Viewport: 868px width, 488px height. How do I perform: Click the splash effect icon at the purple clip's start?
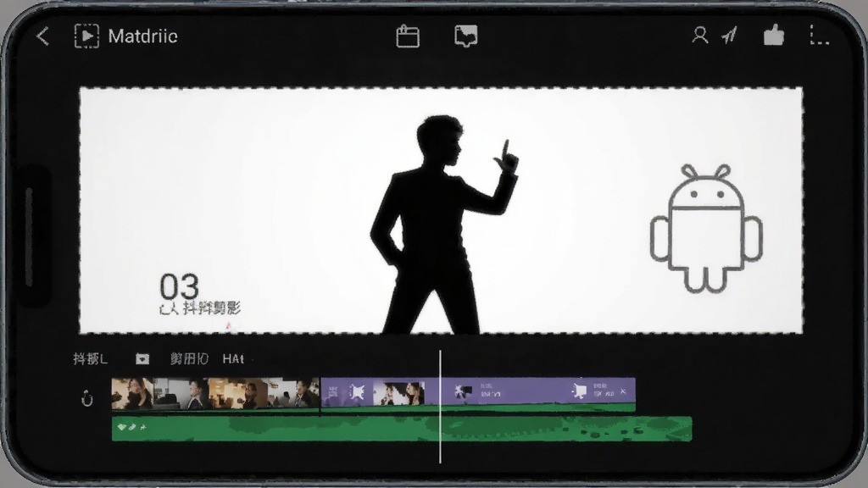[x=357, y=393]
